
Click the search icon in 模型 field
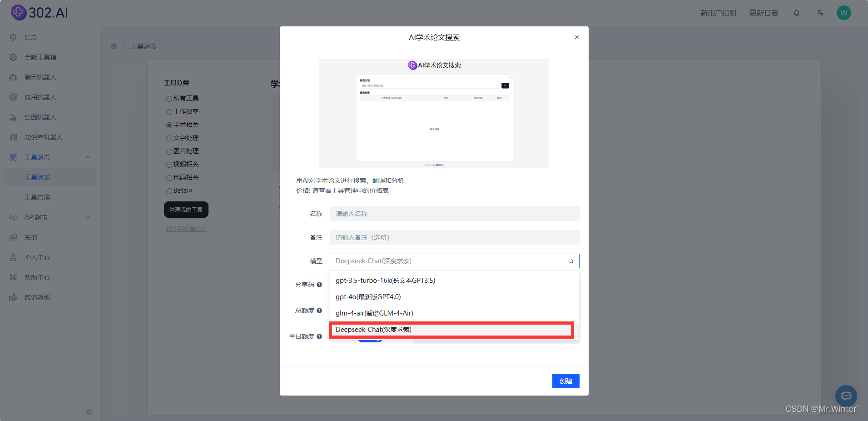click(571, 261)
